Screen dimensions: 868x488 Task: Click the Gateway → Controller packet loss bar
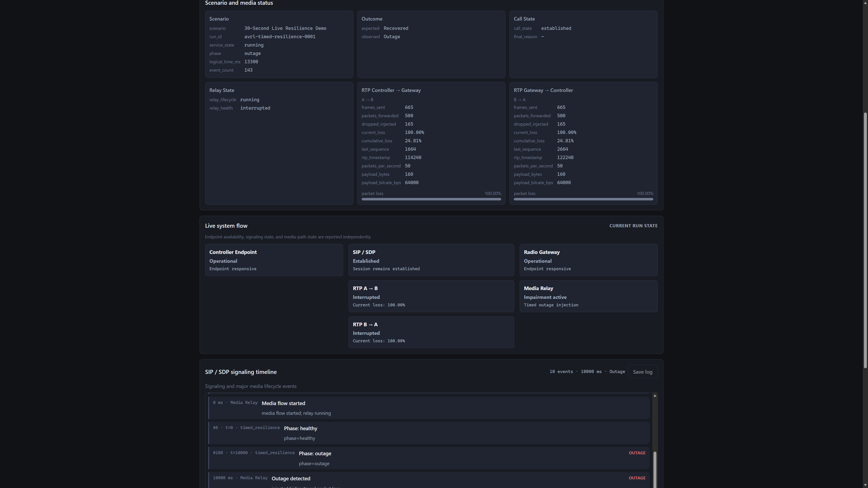tap(583, 199)
